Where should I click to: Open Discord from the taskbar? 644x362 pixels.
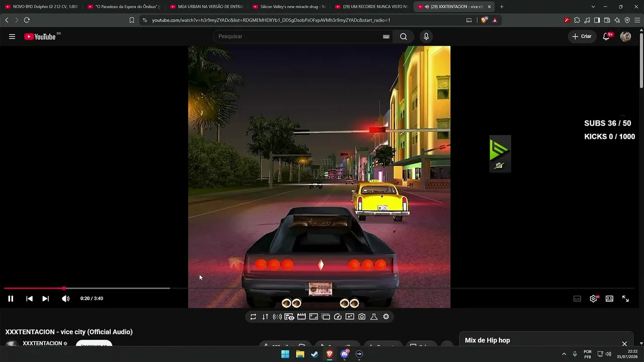point(345,354)
